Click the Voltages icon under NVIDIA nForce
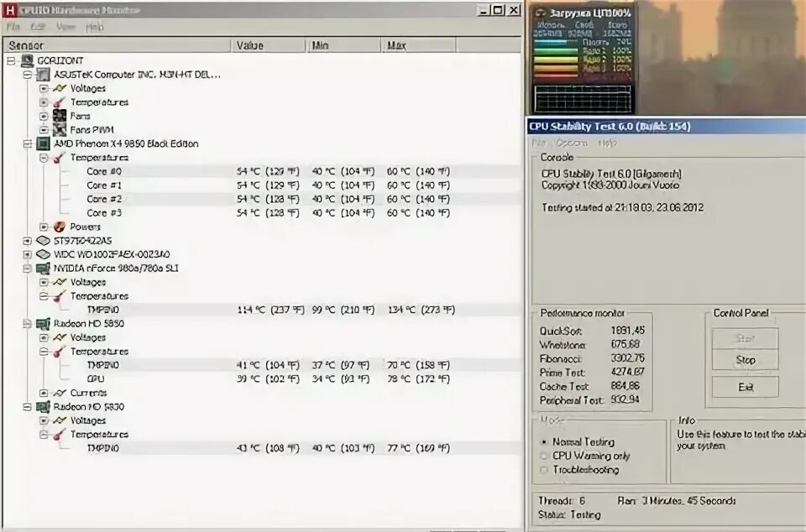Viewport: 806px width, 532px height. 60,282
